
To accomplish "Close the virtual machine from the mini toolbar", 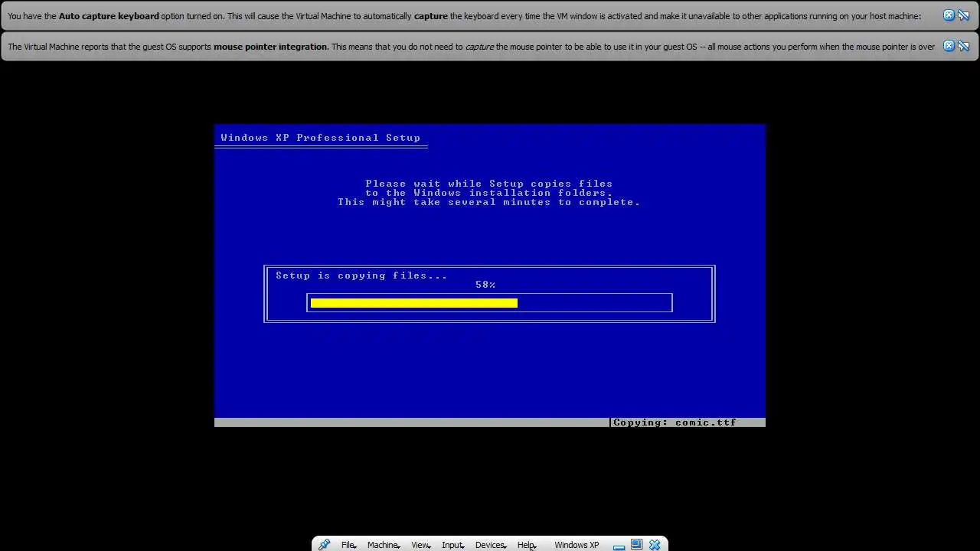I will pyautogui.click(x=655, y=545).
